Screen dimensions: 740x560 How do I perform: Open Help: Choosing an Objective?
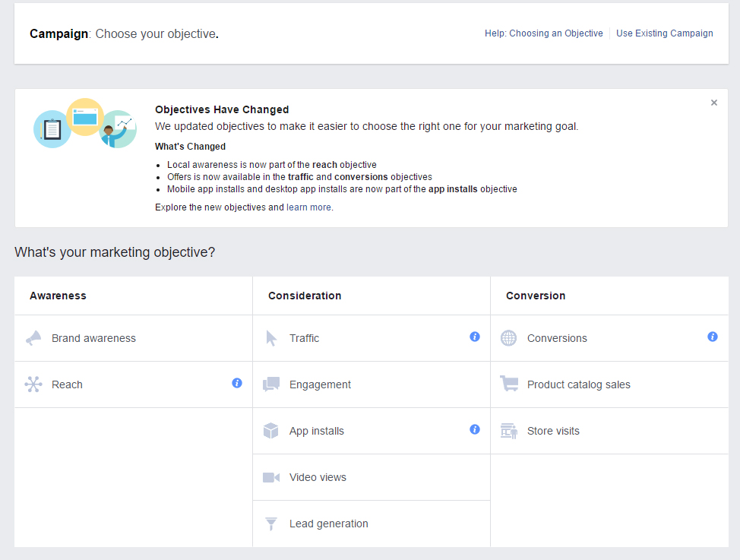pos(543,33)
